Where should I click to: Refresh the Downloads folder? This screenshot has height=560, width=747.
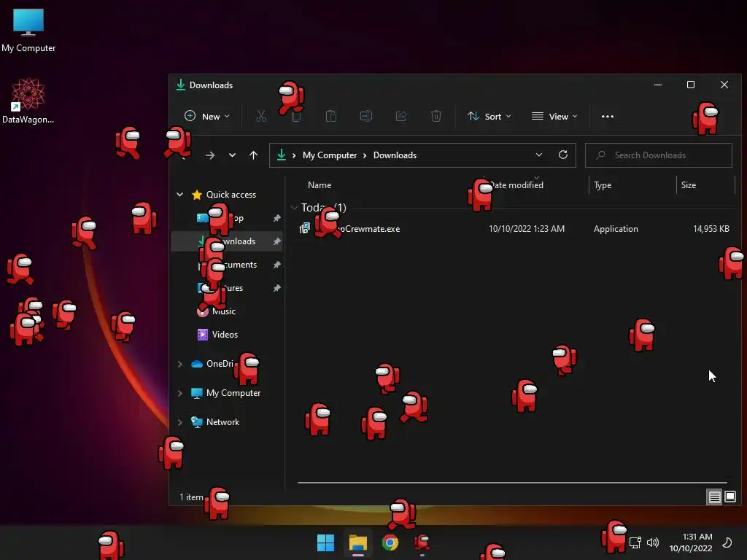pos(563,155)
